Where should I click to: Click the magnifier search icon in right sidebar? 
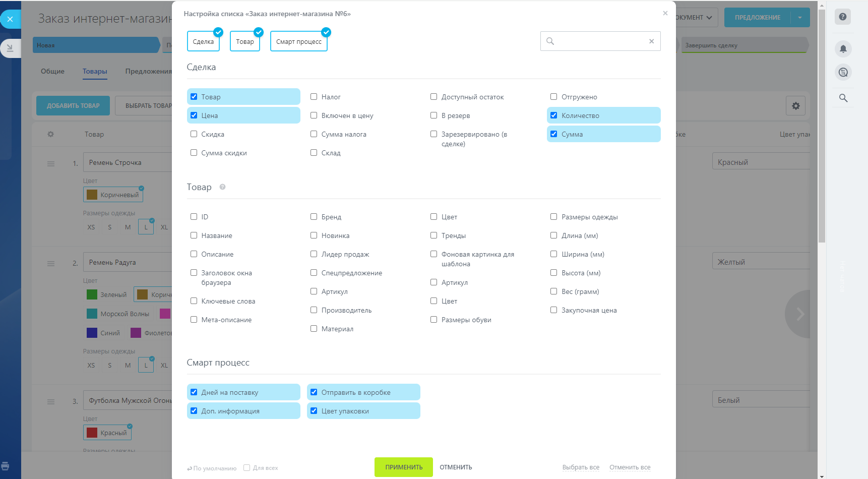[x=843, y=98]
